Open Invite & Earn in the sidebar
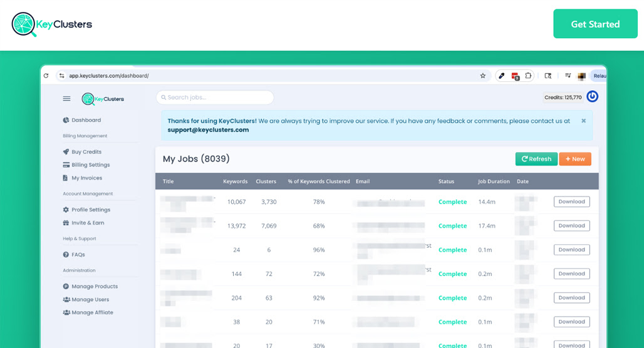This screenshot has height=348, width=644. [x=83, y=223]
